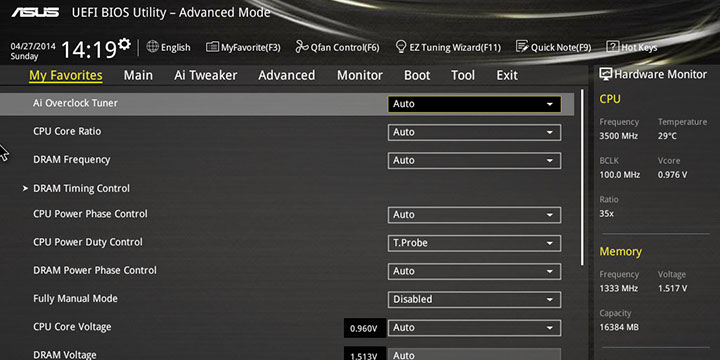Click the 3500 MHz CPU frequency value

click(x=619, y=136)
